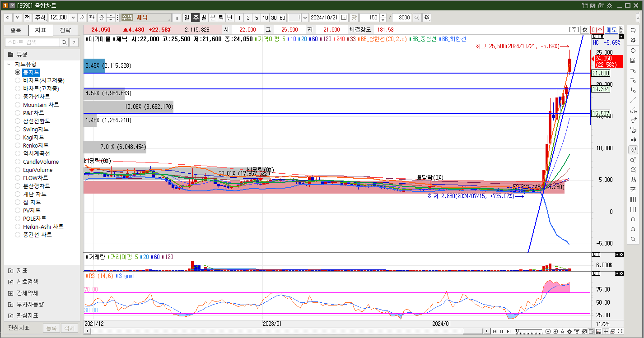Click the undo icon in right toolbar
Screen dimensions: 644x338
(633, 219)
